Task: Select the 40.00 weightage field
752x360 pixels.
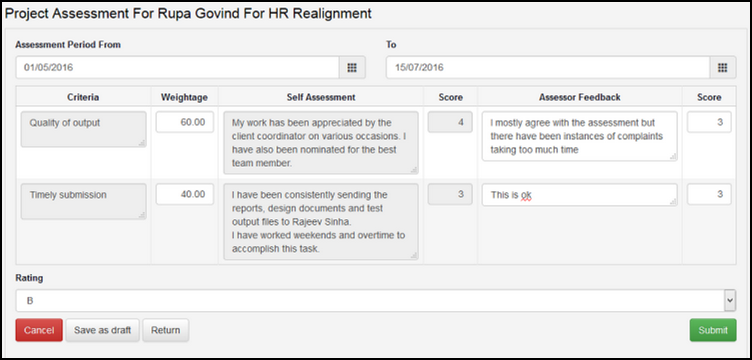Action: pos(185,195)
